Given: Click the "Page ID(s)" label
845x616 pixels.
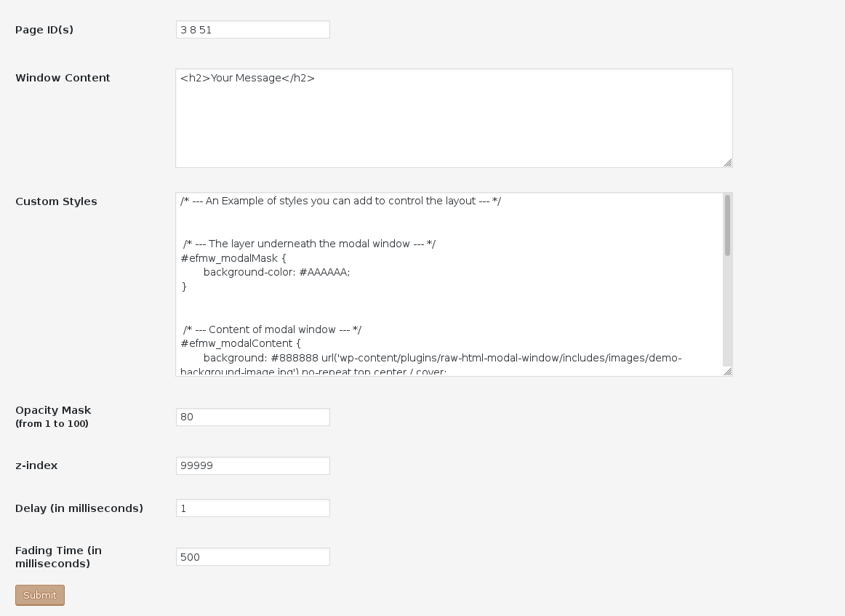Looking at the screenshot, I should click(x=44, y=30).
